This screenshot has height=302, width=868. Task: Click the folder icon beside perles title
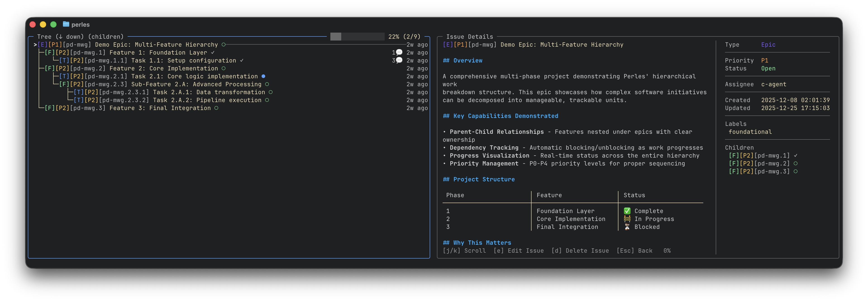(x=66, y=24)
